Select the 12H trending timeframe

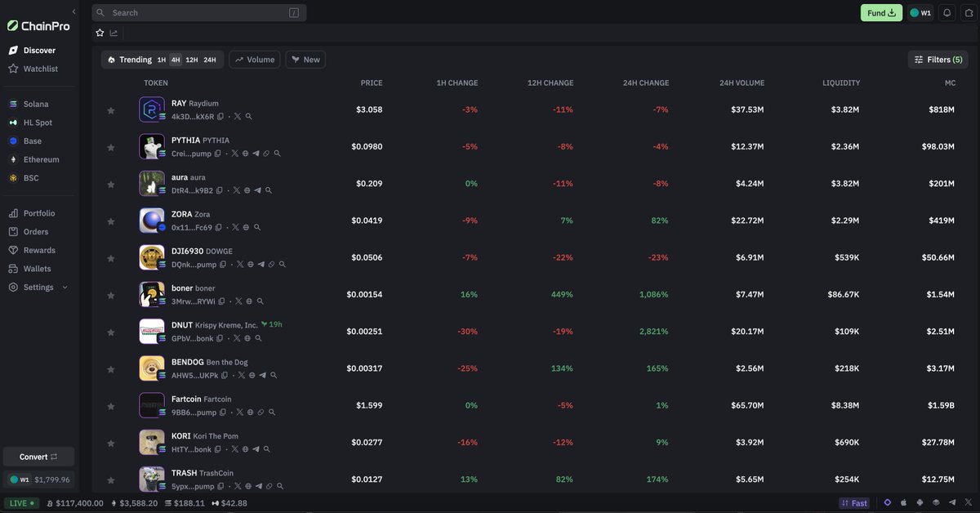coord(192,60)
